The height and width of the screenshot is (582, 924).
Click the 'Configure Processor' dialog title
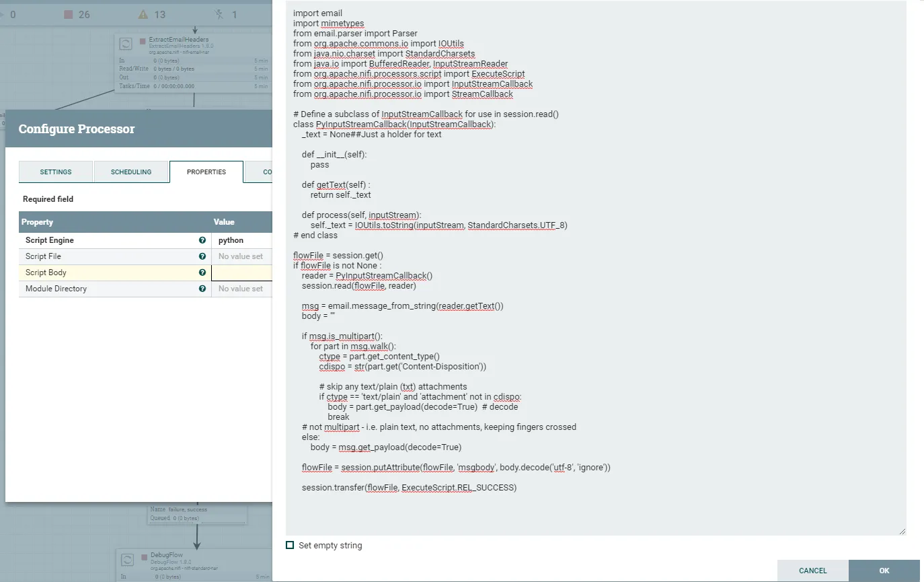(x=77, y=129)
